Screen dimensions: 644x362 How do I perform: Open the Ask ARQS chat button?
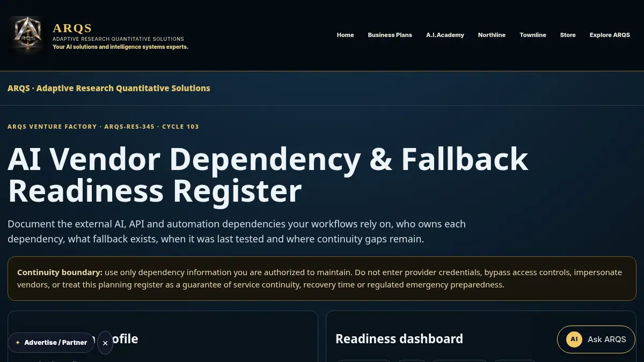[596, 339]
